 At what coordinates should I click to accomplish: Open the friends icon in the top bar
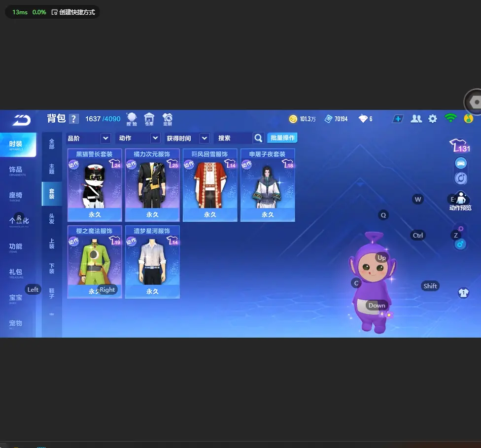pyautogui.click(x=416, y=119)
